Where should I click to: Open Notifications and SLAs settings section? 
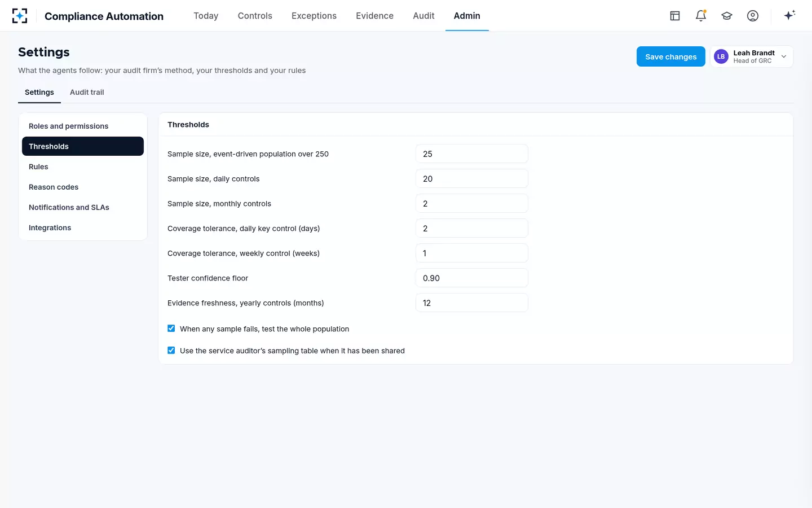pos(83,207)
